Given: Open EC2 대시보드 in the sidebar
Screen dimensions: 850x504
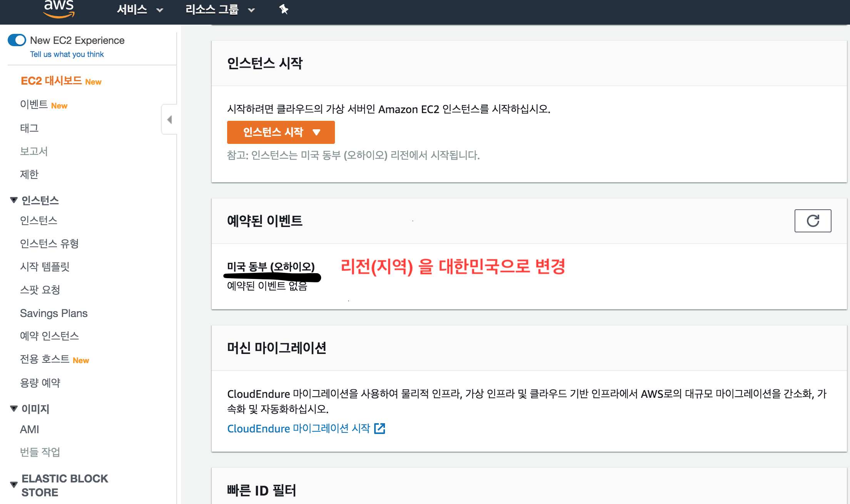Looking at the screenshot, I should (x=51, y=81).
